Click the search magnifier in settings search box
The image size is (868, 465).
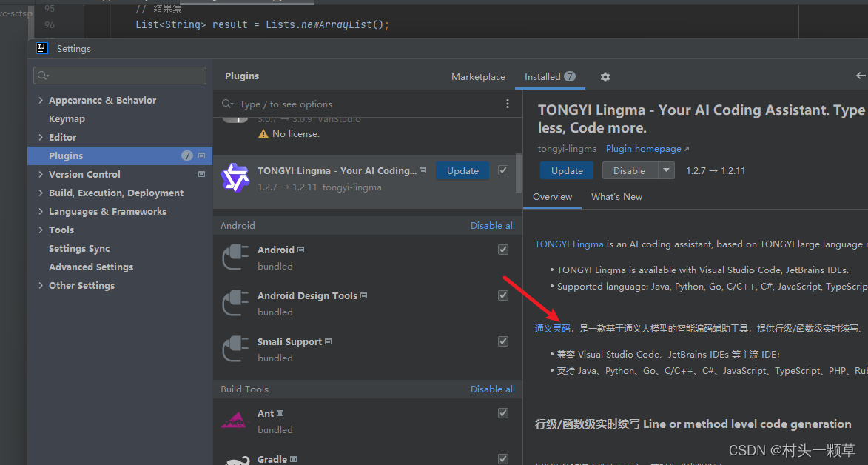pos(43,76)
